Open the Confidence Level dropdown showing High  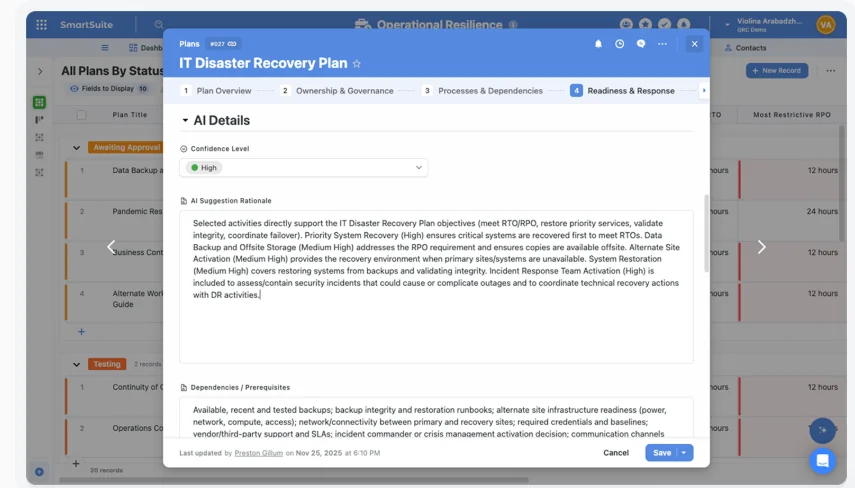304,168
